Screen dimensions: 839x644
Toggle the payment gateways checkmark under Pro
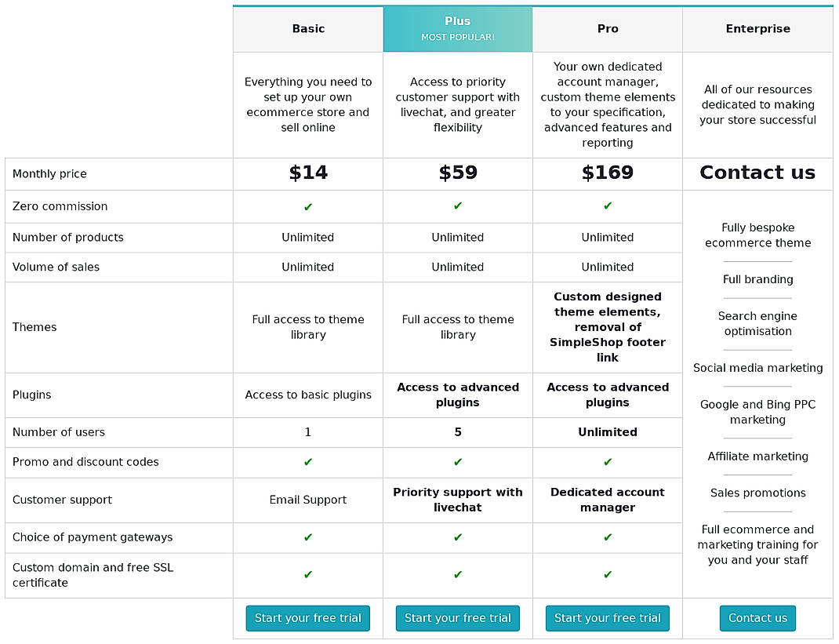(607, 537)
